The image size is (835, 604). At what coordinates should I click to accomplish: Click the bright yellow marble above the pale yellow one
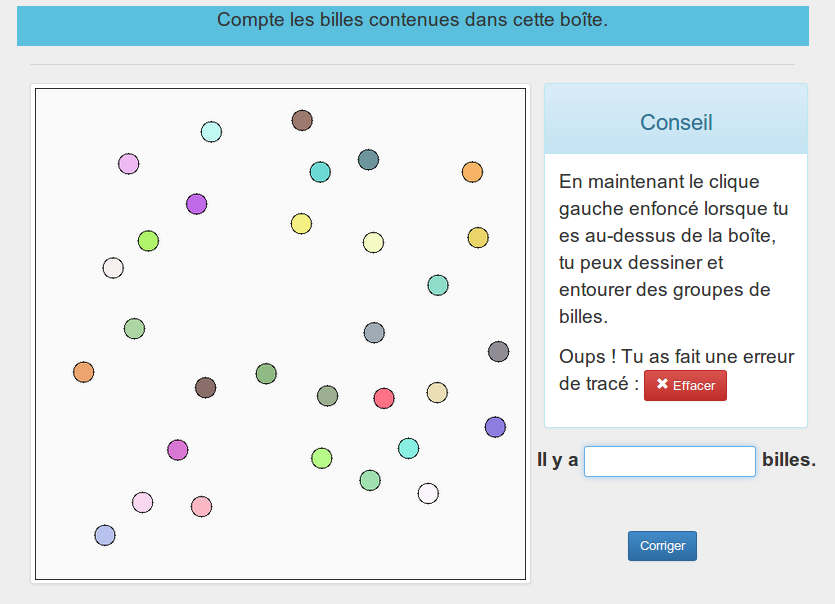[x=301, y=223]
